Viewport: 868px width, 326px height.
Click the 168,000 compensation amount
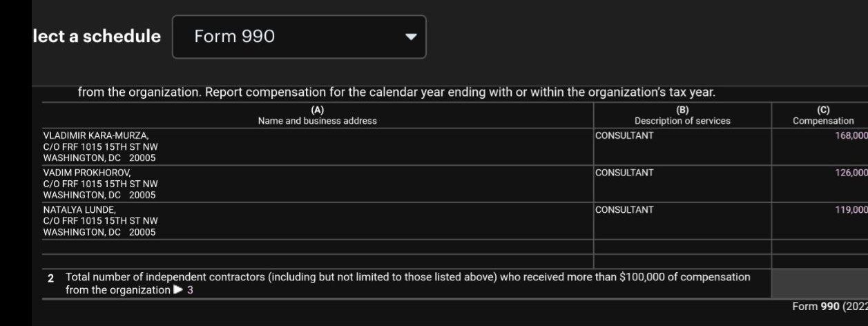[x=851, y=135]
